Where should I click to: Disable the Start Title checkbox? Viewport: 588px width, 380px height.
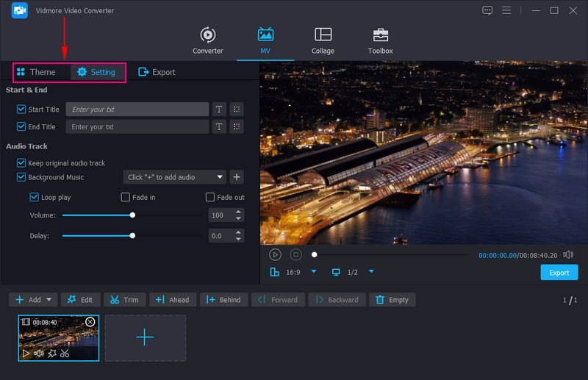tap(21, 110)
